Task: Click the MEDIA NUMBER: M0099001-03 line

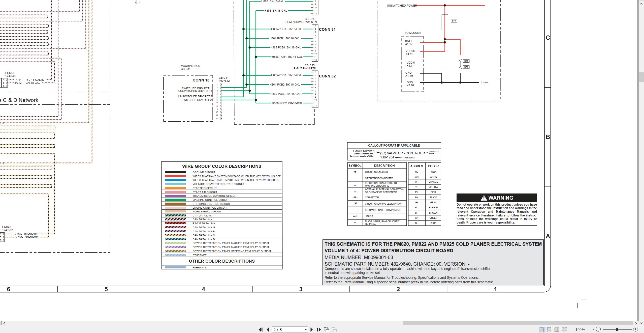Action: (359, 258)
